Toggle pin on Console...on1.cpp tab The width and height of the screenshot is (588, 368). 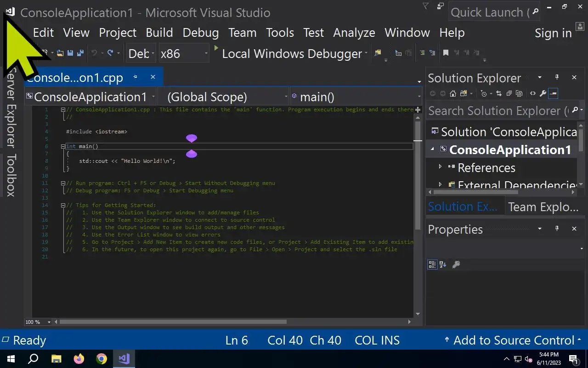pos(135,77)
